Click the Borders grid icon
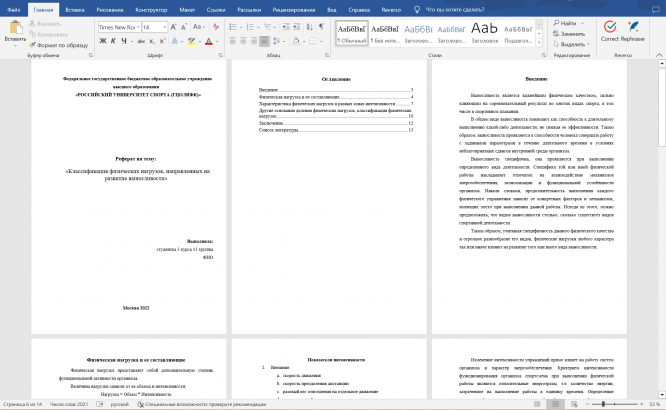 tap(313, 41)
